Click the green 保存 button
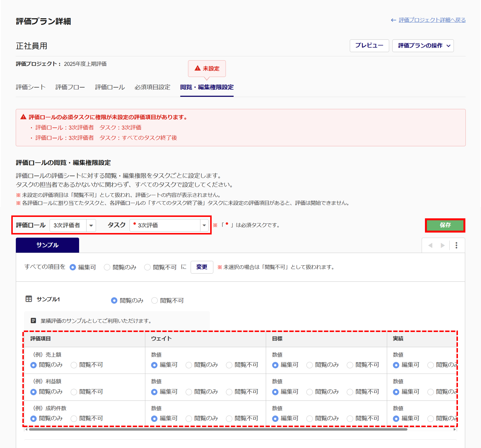This screenshot has width=481, height=448. (x=445, y=225)
